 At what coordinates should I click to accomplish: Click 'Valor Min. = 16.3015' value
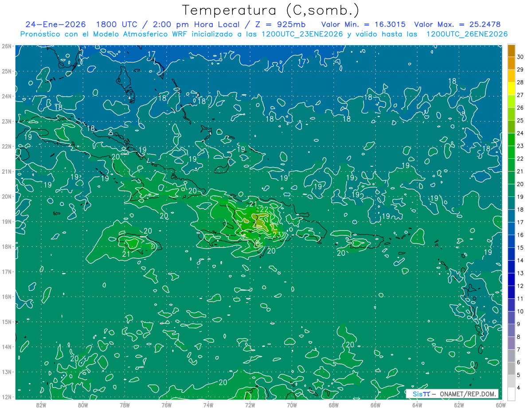click(x=364, y=24)
